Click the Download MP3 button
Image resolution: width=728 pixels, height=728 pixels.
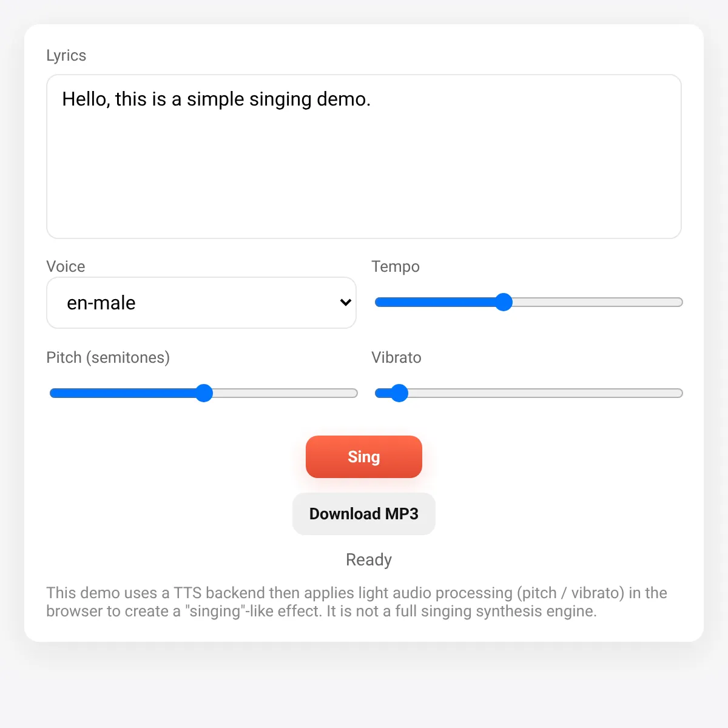(x=363, y=514)
